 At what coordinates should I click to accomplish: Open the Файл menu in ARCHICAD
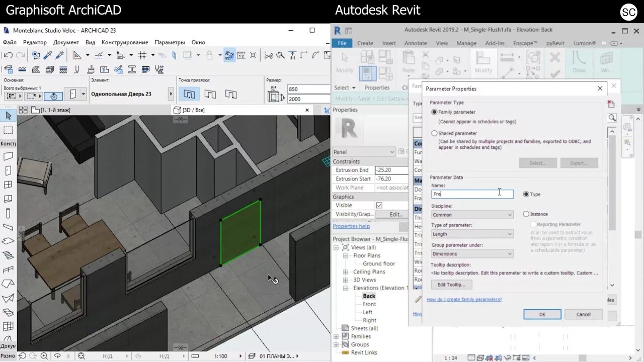[10, 43]
